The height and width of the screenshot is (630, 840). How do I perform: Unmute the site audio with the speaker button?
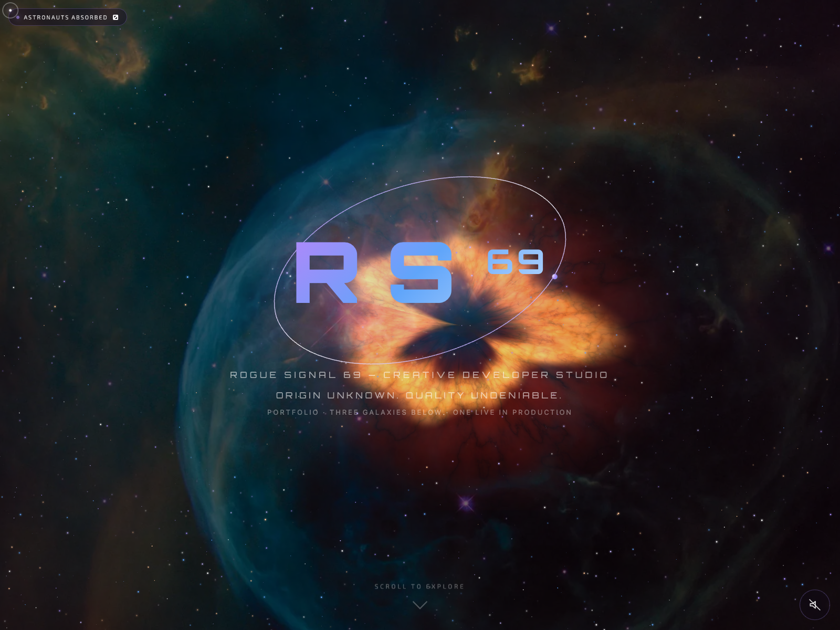click(x=814, y=605)
